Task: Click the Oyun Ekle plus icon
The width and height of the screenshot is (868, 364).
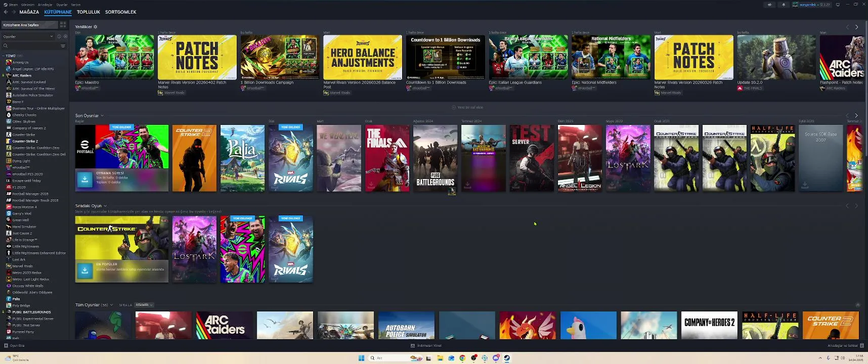Action: click(x=6, y=346)
